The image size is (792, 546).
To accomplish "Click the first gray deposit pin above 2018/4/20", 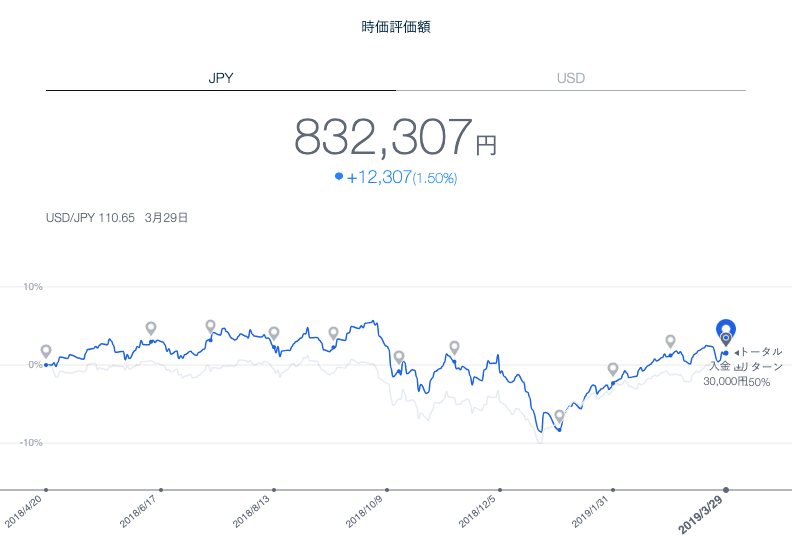I will [46, 351].
